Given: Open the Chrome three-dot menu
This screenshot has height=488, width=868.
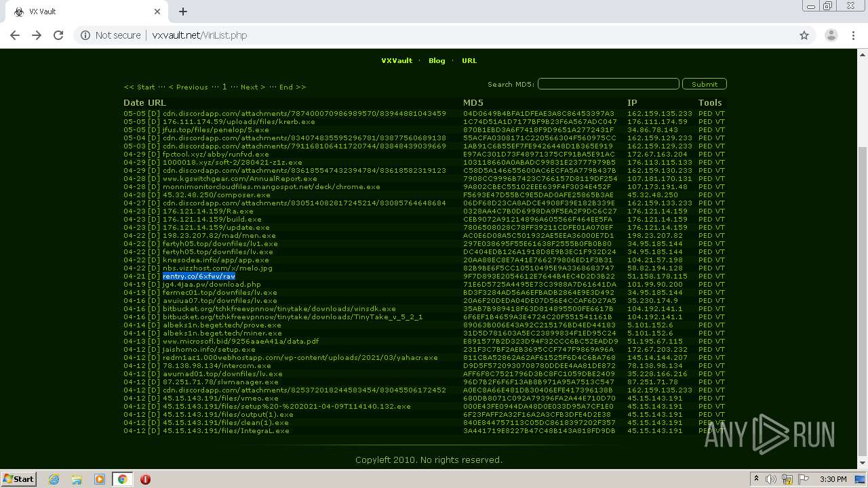Looking at the screenshot, I should (853, 35).
